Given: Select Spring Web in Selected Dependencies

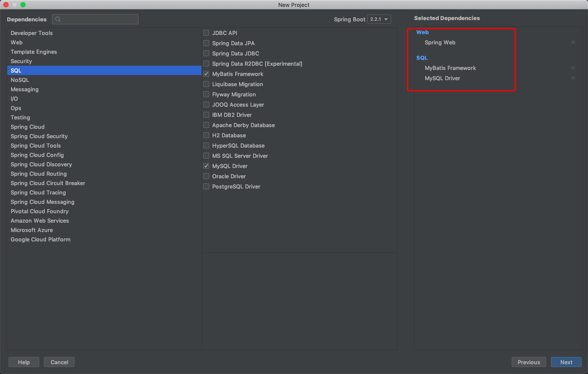Looking at the screenshot, I should 440,42.
